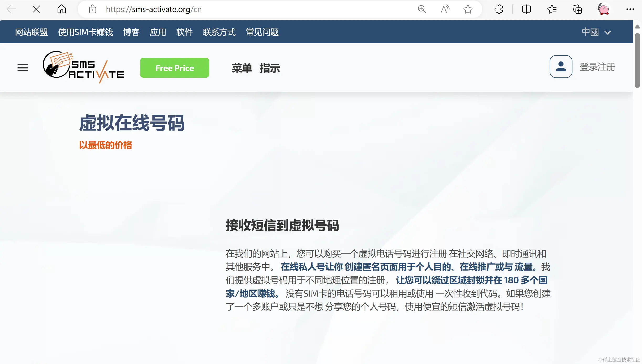This screenshot has height=364, width=642.
Task: Select 使用SIM卡赚钱 navigation item
Action: 86,32
